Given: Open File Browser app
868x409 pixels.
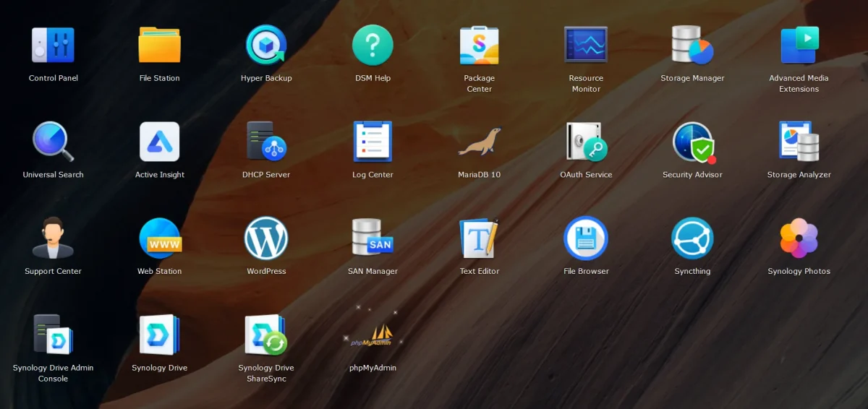Looking at the screenshot, I should (586, 238).
